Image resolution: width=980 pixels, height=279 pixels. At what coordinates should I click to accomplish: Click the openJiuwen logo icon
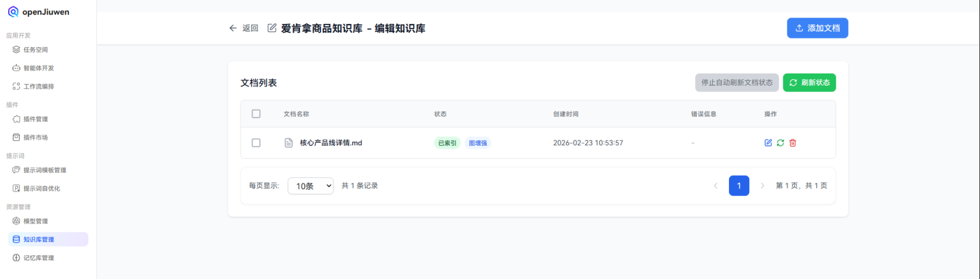pyautogui.click(x=13, y=12)
